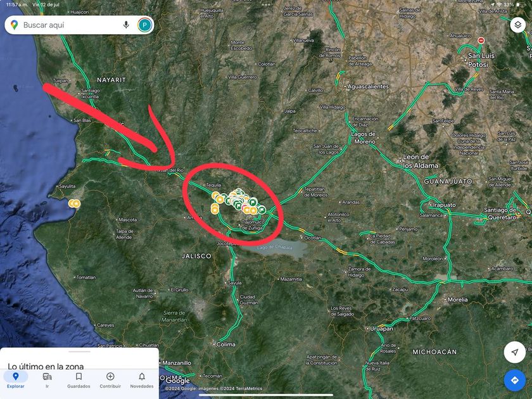
Task: Open the profile avatar labeled P
Action: [x=144, y=25]
